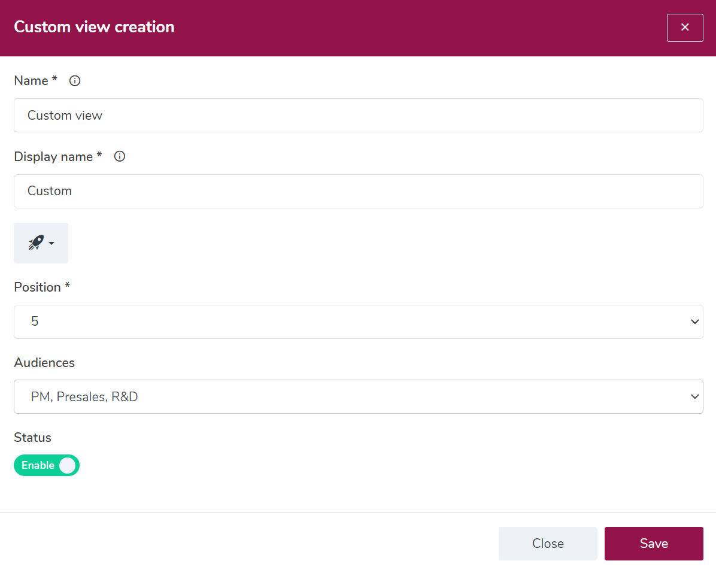716x588 pixels.
Task: Click the grey Close button
Action: coord(548,544)
